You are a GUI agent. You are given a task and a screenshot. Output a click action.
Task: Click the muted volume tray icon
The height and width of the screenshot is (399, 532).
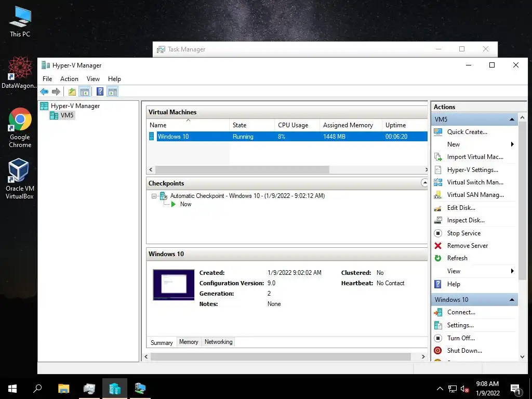pos(465,389)
